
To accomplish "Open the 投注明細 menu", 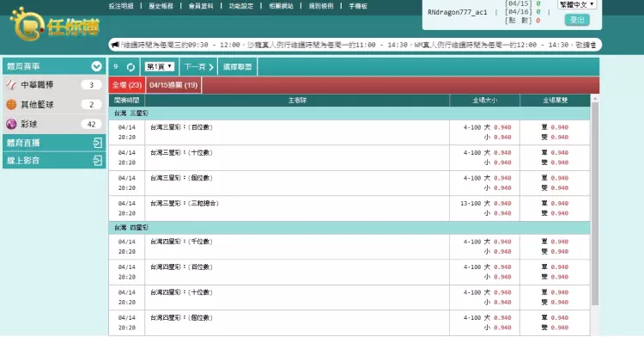I will [x=121, y=6].
